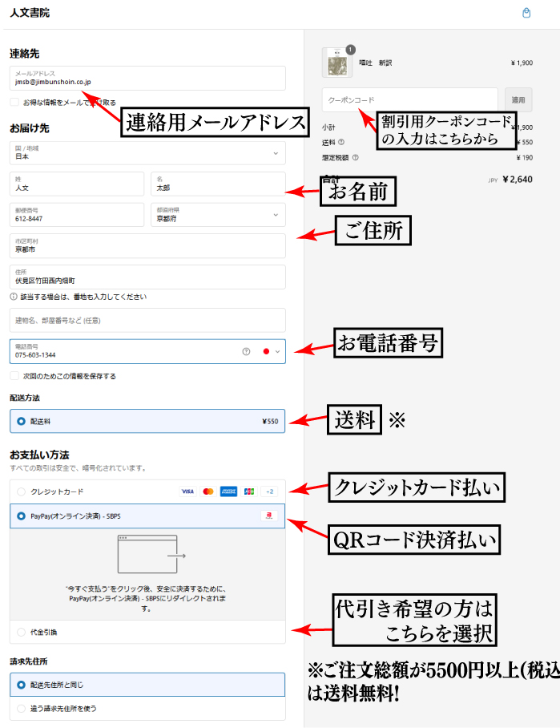Click the ¥190 estimated tax value
Viewport: 560px width, 728px height.
(x=525, y=157)
